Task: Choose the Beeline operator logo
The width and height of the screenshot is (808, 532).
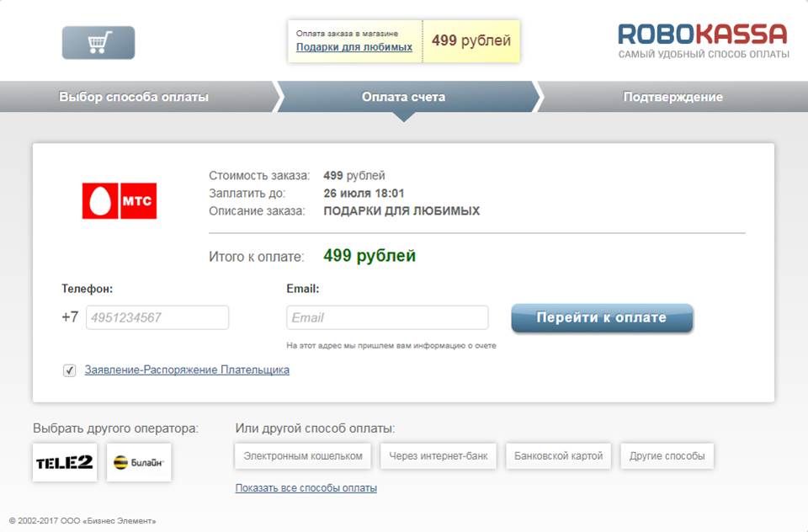Action: click(x=139, y=462)
